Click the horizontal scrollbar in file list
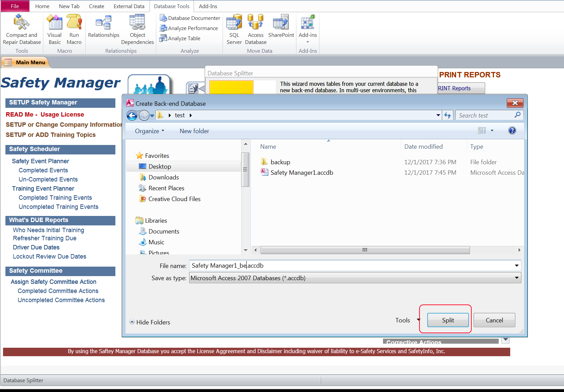Image resolution: width=564 pixels, height=392 pixels. pos(365,250)
